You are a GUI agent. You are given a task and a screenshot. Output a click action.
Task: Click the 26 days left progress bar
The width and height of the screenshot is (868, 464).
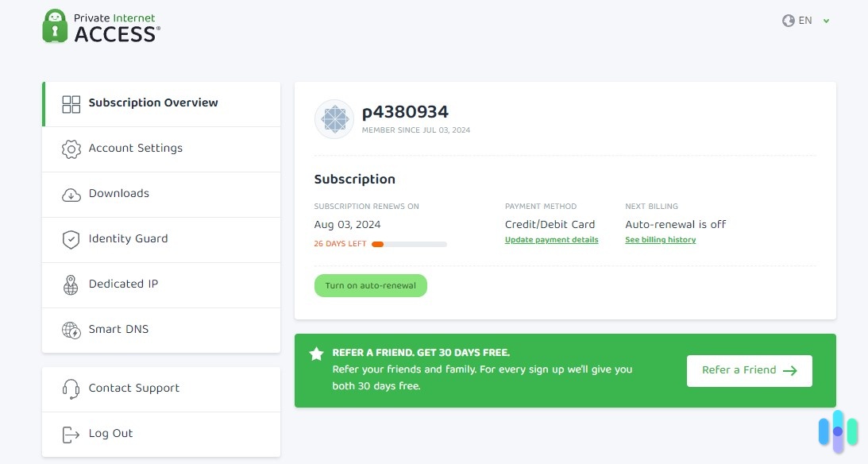(409, 244)
